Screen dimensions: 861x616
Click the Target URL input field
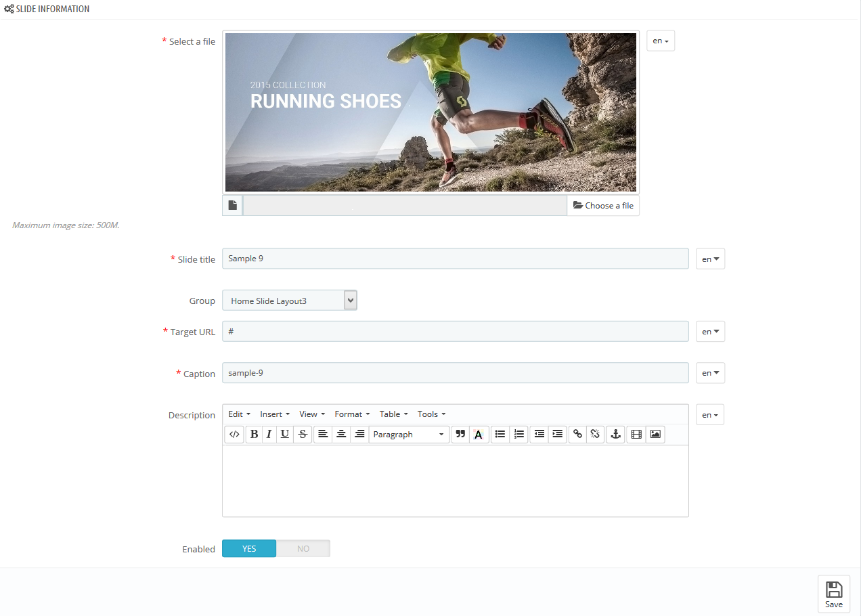point(456,332)
